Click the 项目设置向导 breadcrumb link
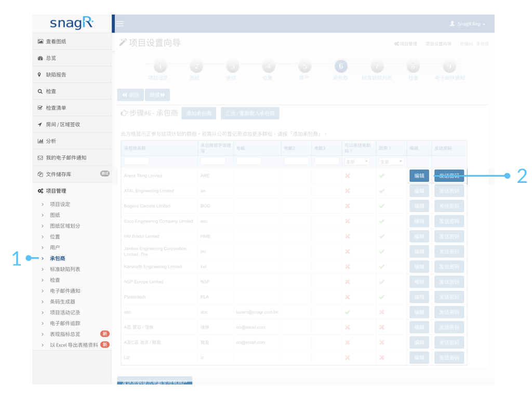 click(438, 44)
